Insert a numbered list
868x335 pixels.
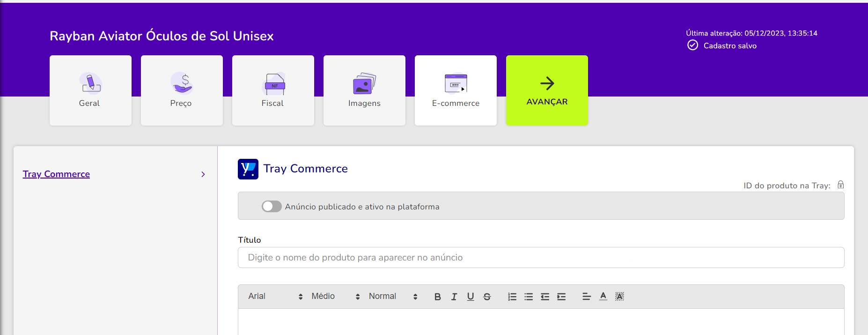(x=512, y=297)
